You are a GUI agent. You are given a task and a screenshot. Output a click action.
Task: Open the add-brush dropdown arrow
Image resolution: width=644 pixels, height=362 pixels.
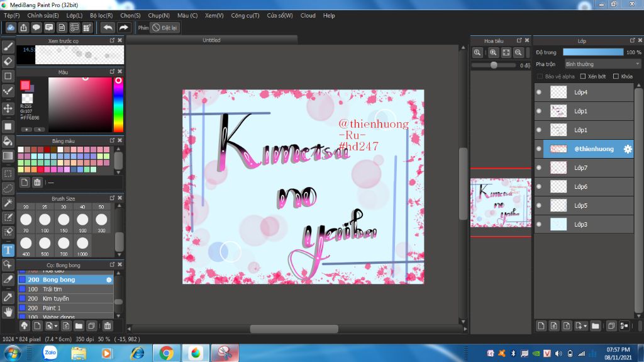[55, 326]
